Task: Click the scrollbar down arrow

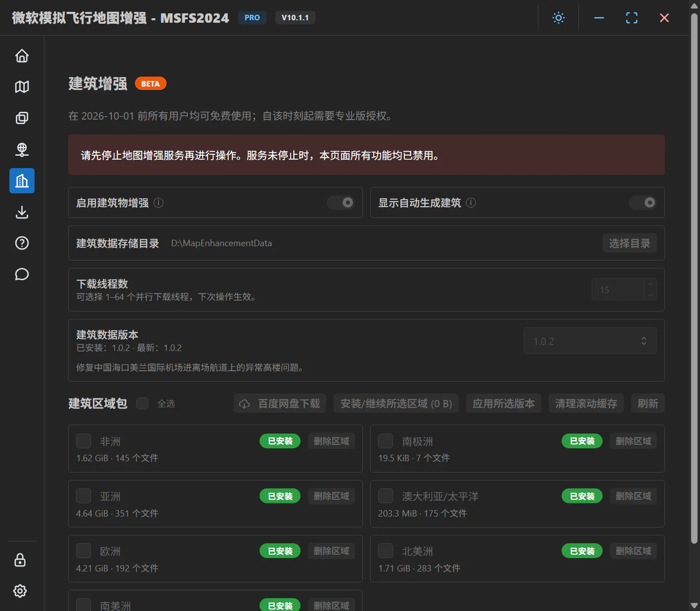Action: point(694,606)
